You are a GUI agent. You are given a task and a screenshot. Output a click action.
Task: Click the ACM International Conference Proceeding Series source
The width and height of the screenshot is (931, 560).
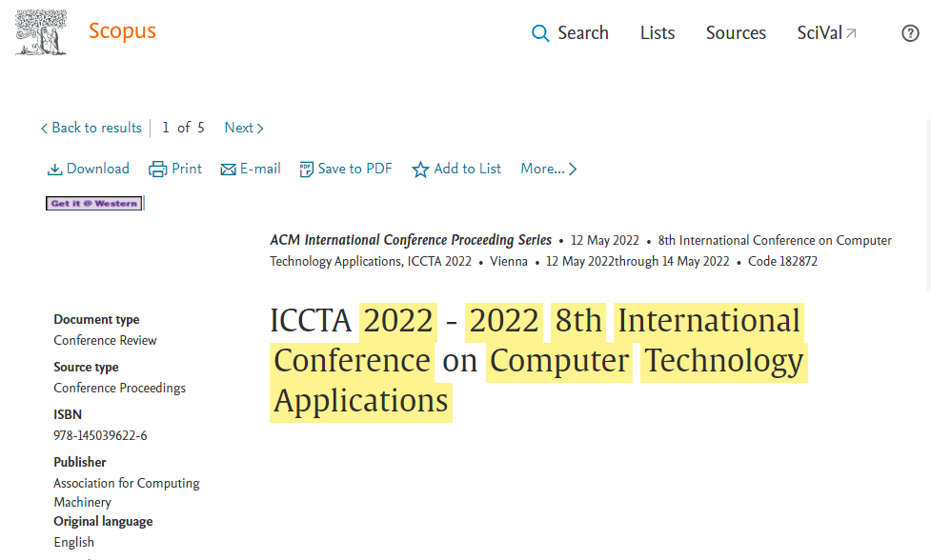[x=411, y=240]
